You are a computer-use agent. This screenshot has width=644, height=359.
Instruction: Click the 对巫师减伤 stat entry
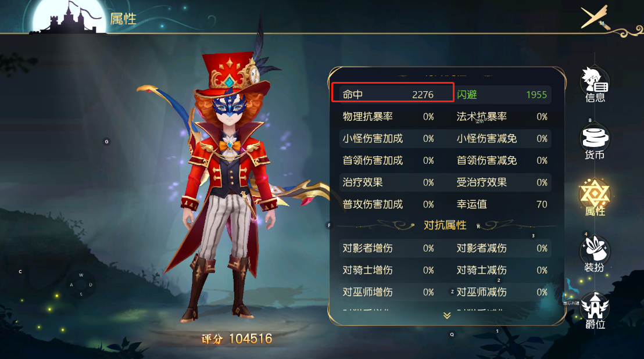point(502,292)
